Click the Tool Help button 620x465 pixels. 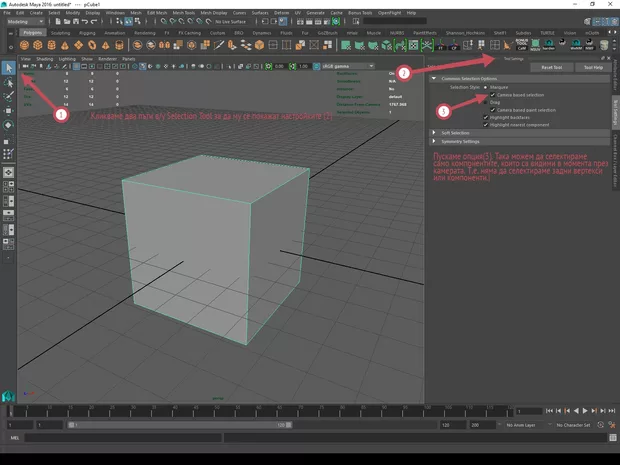pyautogui.click(x=592, y=68)
